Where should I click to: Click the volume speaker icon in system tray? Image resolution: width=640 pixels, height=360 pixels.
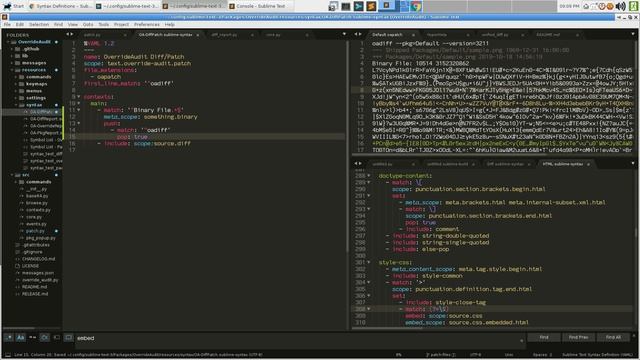click(620, 6)
